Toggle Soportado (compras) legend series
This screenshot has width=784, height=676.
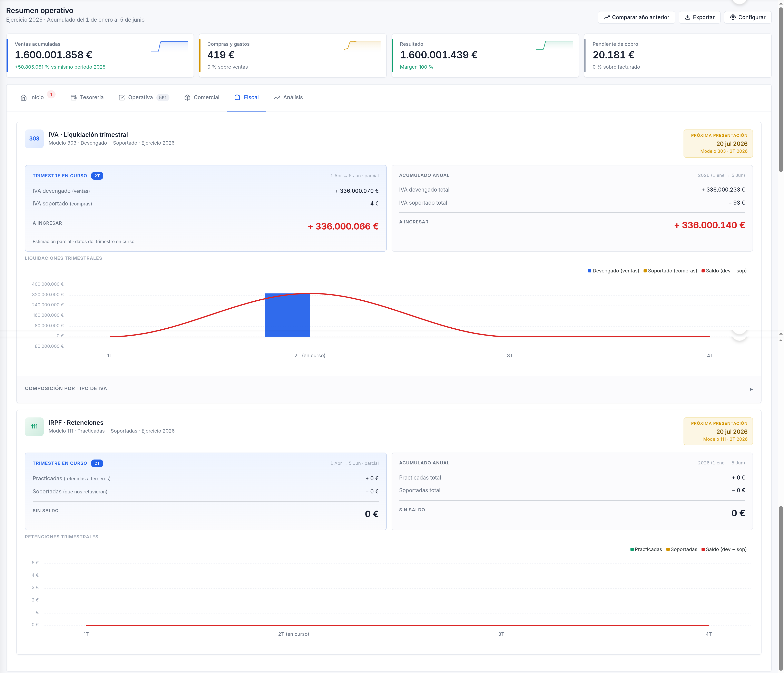click(670, 271)
